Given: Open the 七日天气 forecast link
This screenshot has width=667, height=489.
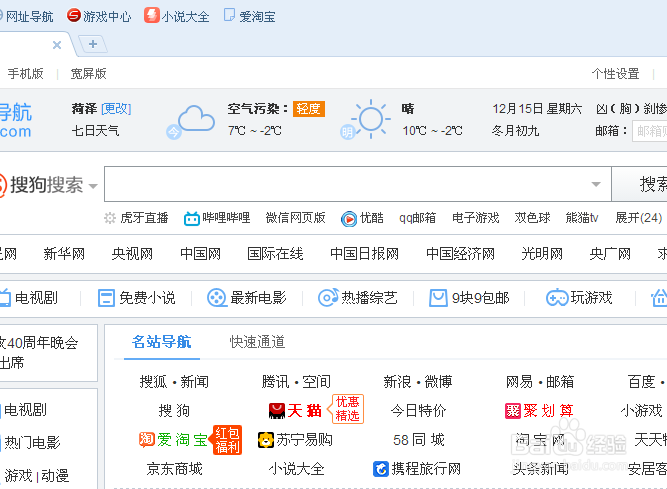Looking at the screenshot, I should (x=95, y=131).
